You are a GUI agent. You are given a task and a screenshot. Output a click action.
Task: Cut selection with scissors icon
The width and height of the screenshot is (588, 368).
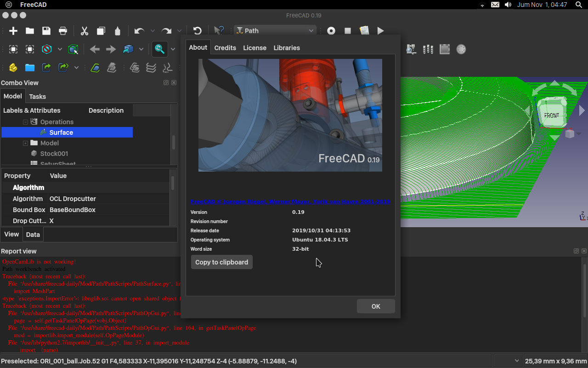coord(85,31)
